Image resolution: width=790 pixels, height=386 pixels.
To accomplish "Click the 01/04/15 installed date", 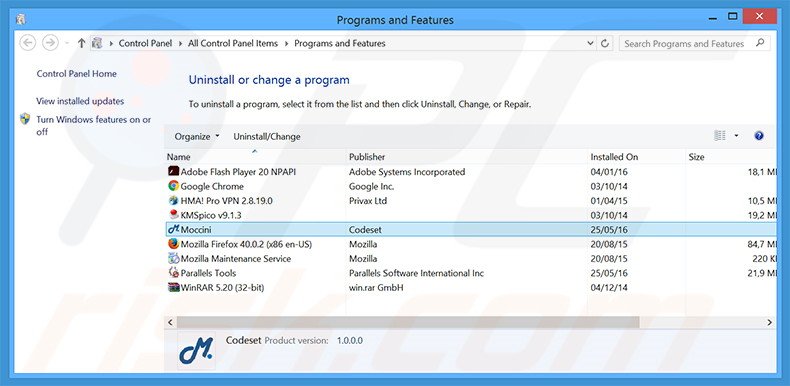I will tap(609, 201).
